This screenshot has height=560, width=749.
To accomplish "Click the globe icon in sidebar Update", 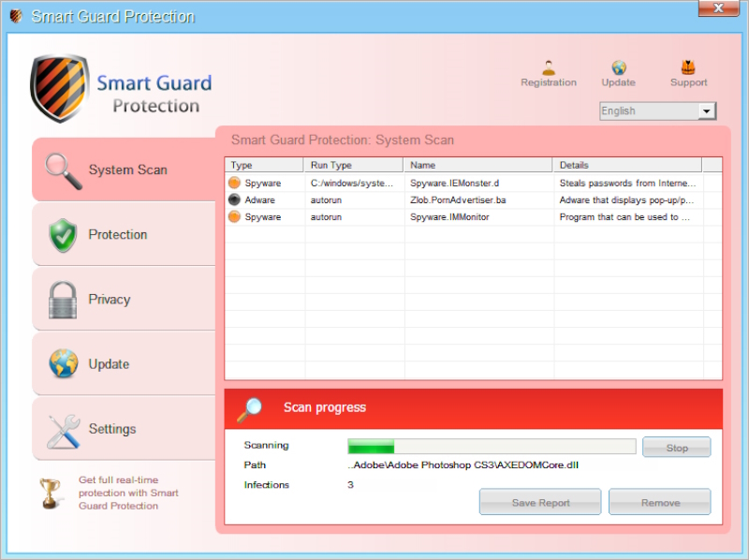I will (x=63, y=364).
